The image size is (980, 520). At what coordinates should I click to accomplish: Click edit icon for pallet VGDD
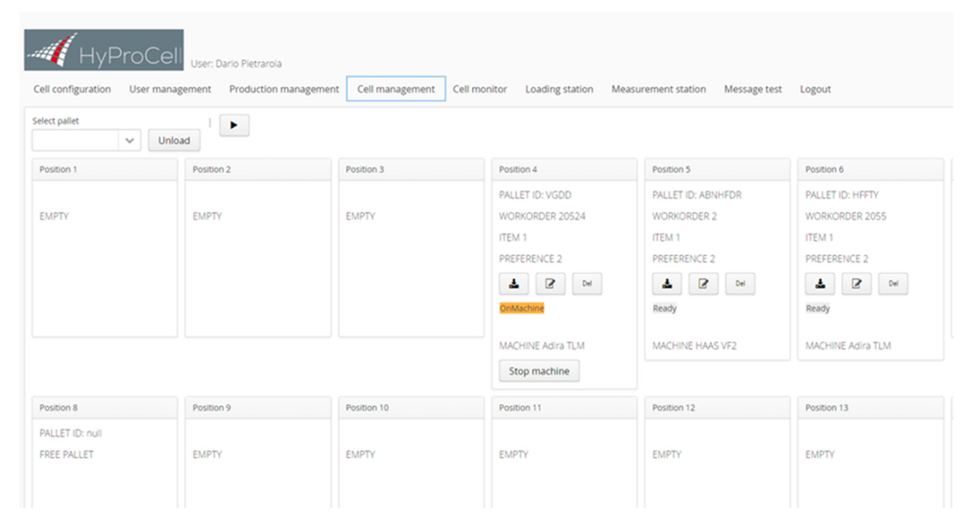coord(550,284)
